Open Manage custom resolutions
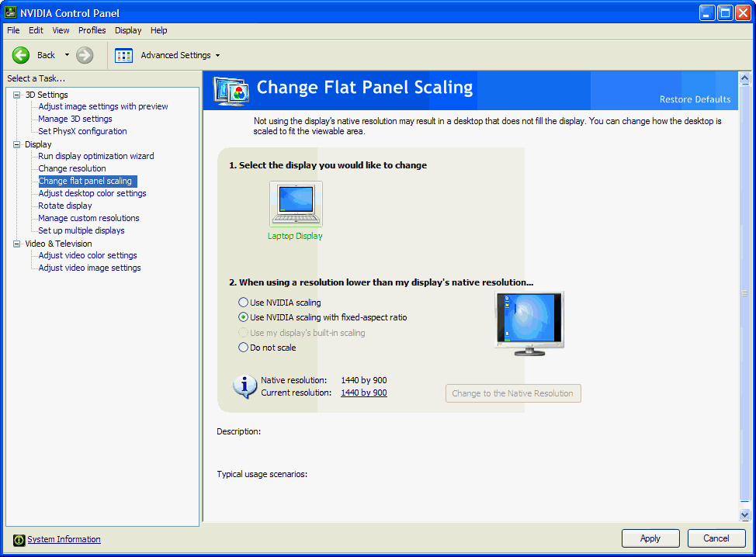The image size is (756, 557). [x=88, y=218]
